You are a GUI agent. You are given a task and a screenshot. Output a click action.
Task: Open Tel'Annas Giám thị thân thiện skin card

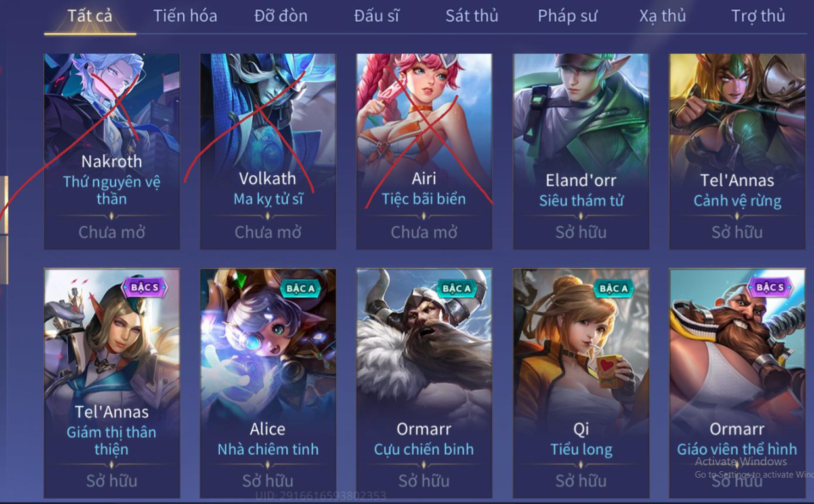pos(112,383)
